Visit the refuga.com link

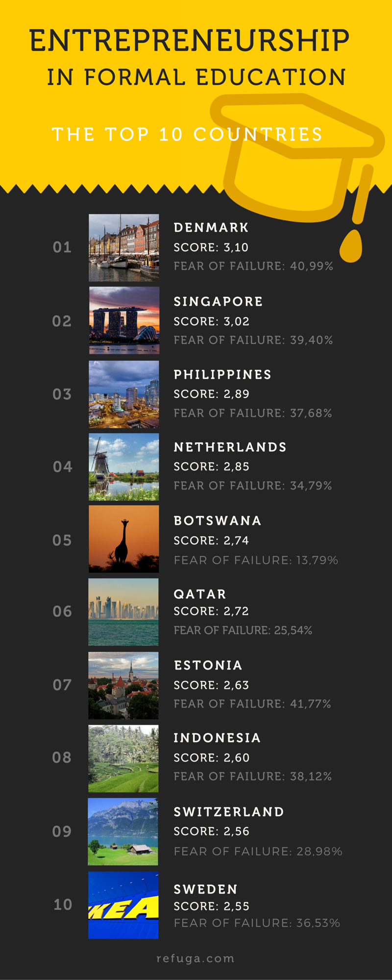pyautogui.click(x=196, y=958)
